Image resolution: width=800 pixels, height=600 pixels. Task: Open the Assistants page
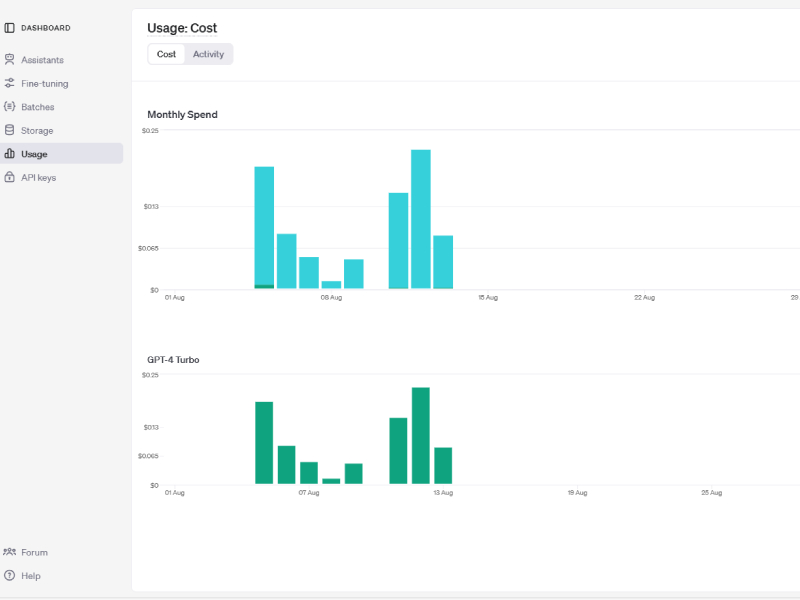coord(42,60)
